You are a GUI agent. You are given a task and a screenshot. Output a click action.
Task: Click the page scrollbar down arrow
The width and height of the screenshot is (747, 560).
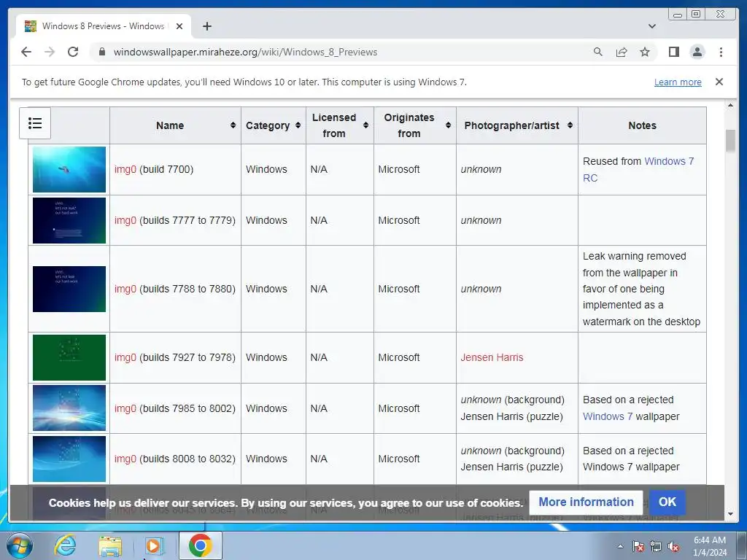730,514
